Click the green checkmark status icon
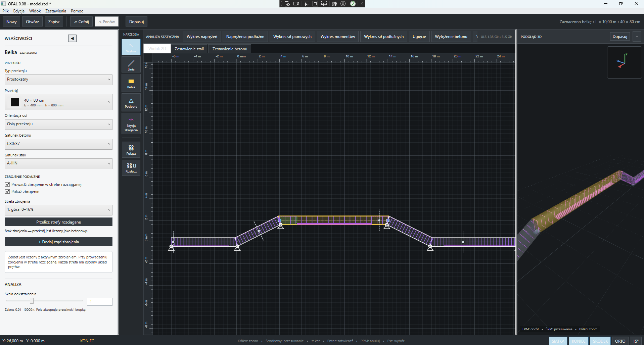Viewport: 644px width, 345px height. pos(353,4)
